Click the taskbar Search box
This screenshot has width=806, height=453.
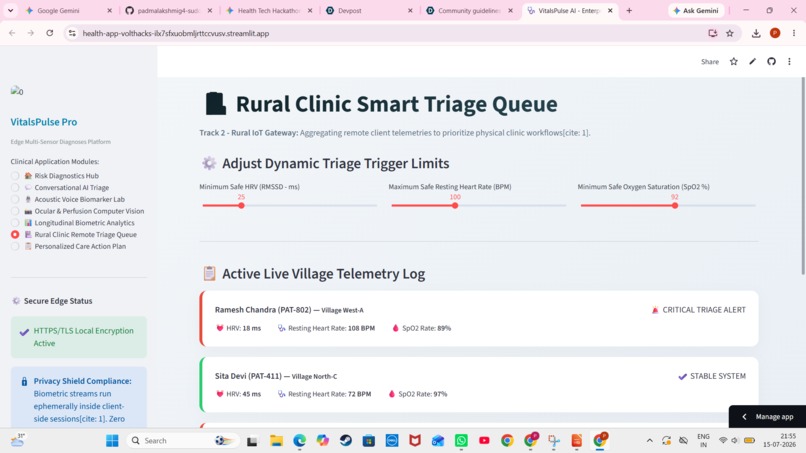[x=182, y=441]
